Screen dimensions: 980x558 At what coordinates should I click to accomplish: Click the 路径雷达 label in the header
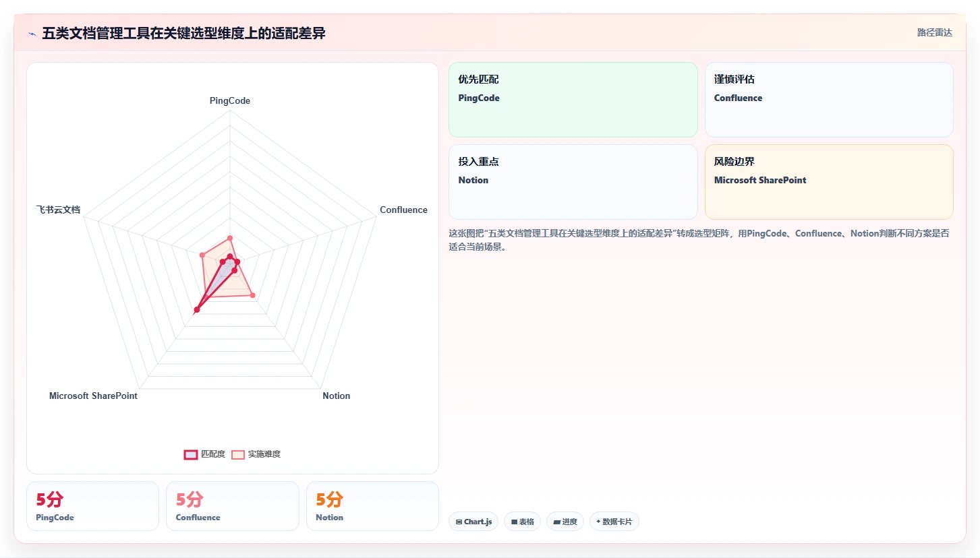coord(934,32)
